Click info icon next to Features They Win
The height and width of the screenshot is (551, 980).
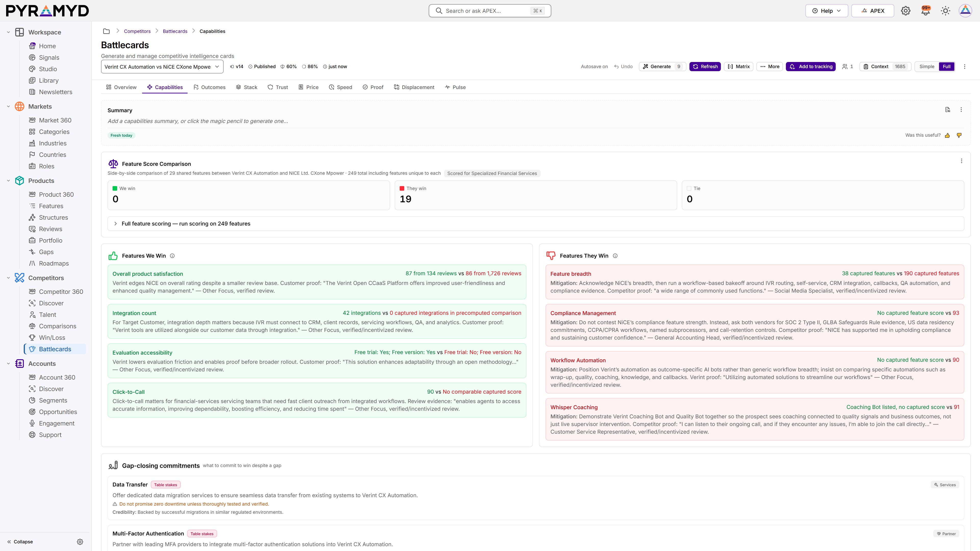pos(615,256)
